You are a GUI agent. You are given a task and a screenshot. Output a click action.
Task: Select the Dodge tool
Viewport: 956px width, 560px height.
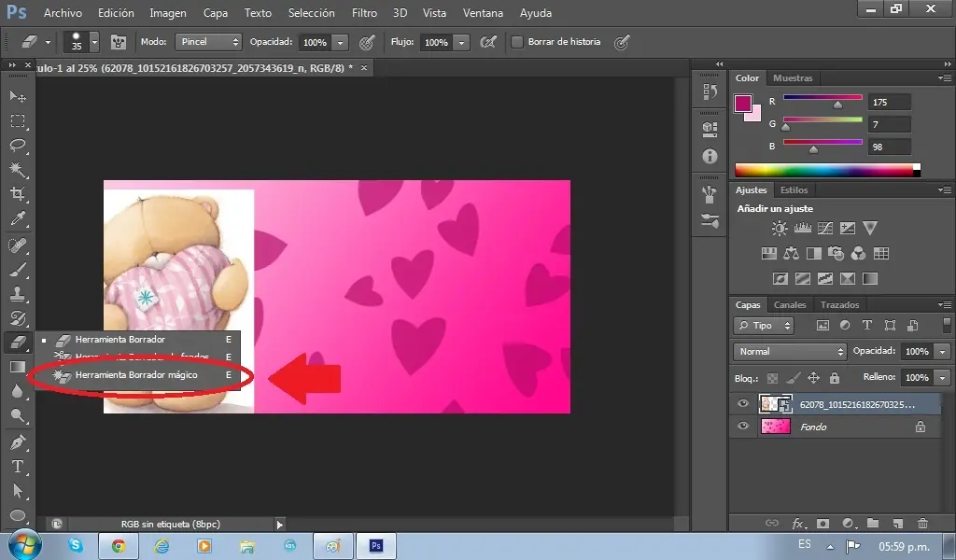click(x=18, y=415)
